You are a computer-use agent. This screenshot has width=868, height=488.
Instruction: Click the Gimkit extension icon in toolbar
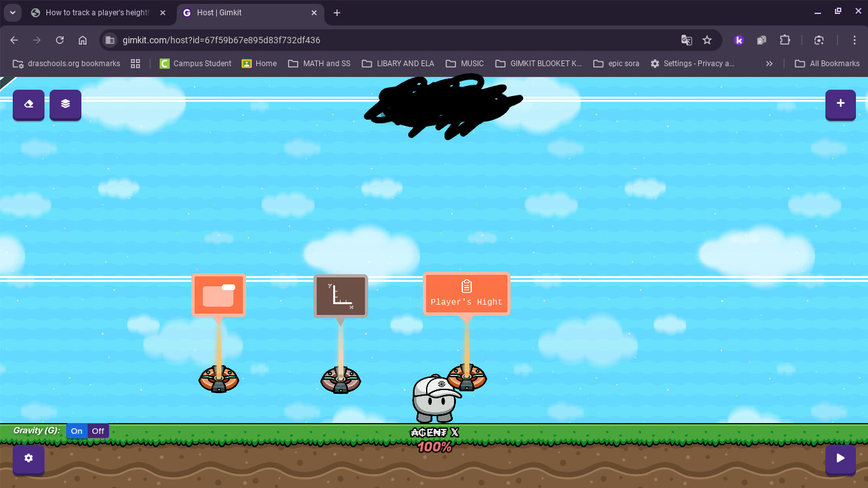point(739,40)
